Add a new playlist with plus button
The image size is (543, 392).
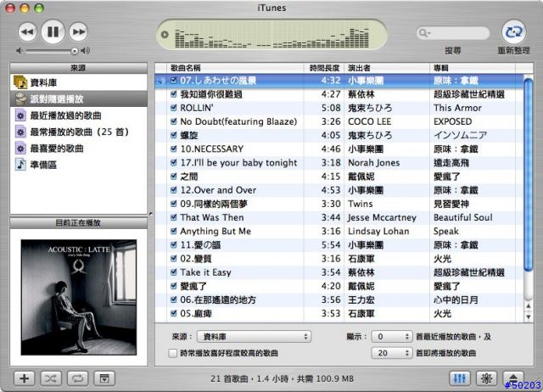(x=25, y=378)
